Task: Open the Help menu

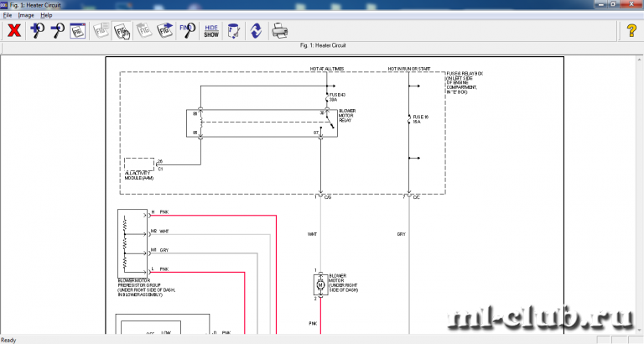Action: 46,15
